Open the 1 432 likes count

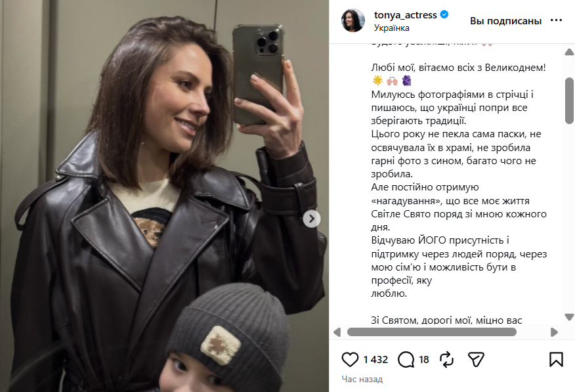coord(375,360)
